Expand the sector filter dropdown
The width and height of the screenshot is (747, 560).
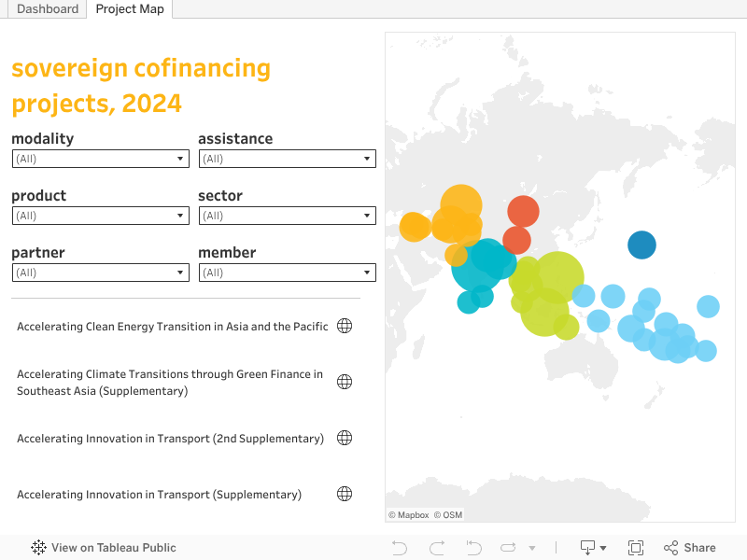point(287,216)
